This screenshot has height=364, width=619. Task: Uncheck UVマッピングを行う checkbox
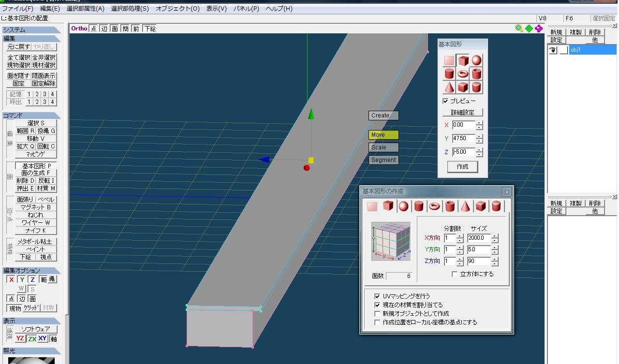[377, 296]
